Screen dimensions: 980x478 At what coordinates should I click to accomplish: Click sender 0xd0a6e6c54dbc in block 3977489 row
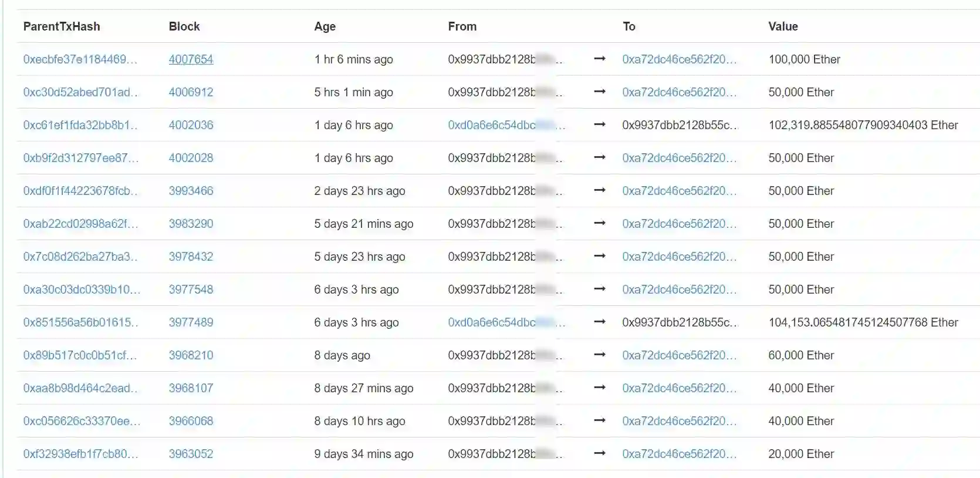(492, 322)
